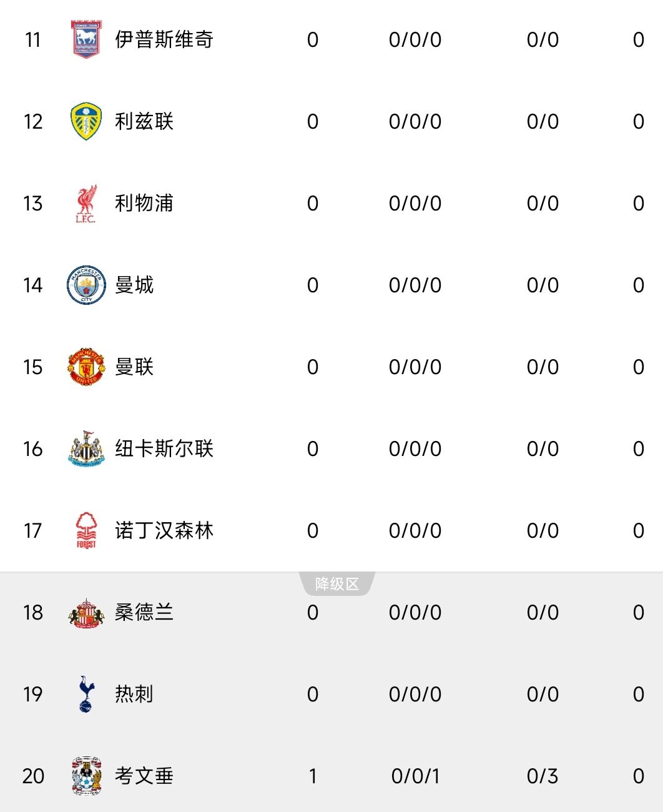
Task: View 诺丁汉森林 team details
Action: [164, 530]
